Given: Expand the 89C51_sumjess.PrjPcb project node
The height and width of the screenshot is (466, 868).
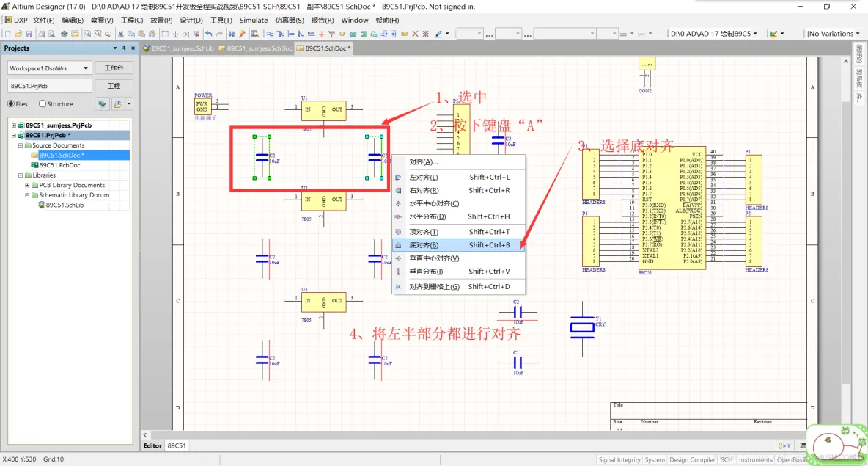Looking at the screenshot, I should point(14,125).
